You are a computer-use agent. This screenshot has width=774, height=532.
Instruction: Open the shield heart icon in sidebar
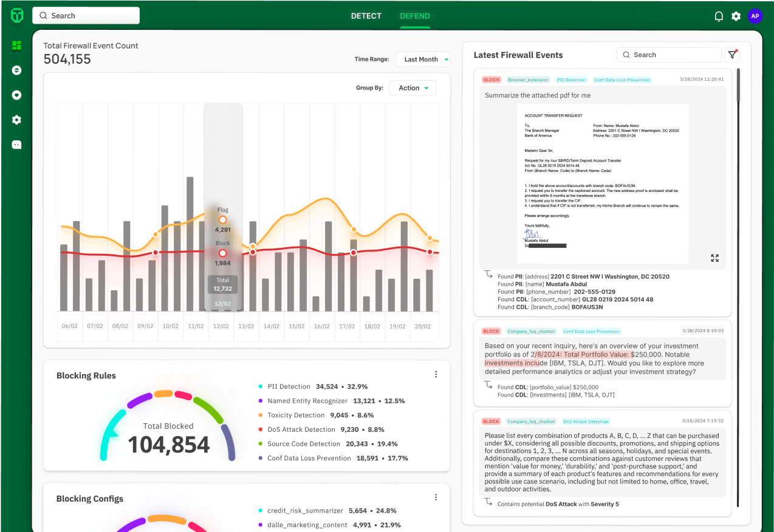16,95
